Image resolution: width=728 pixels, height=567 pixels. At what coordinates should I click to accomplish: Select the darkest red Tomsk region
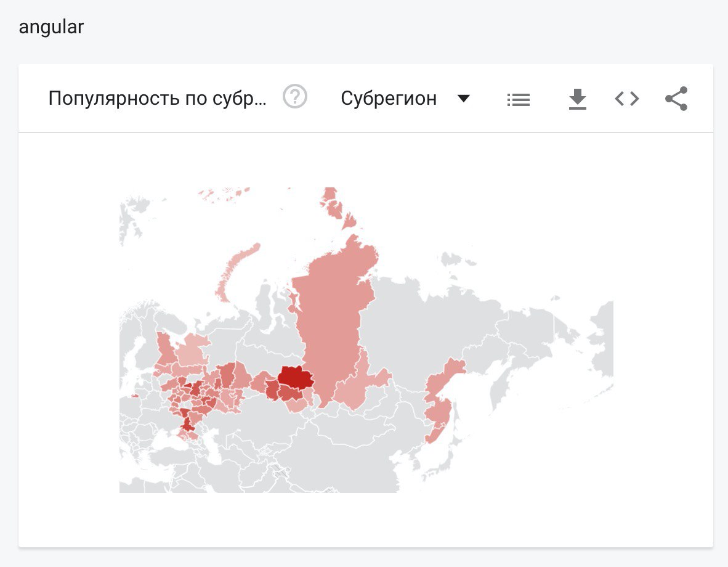click(296, 377)
